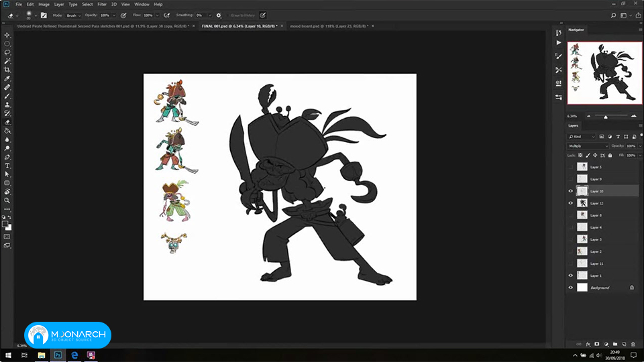Open the Multiply blend mode dropdown
The width and height of the screenshot is (644, 362).
click(x=588, y=145)
